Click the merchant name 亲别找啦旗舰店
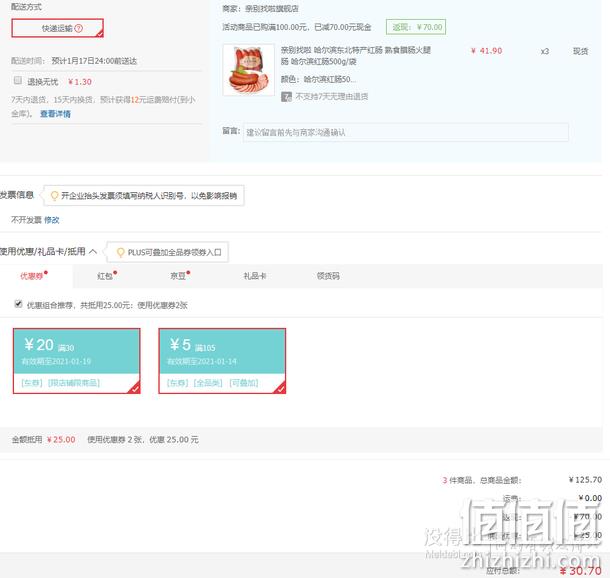The image size is (610, 578). [272, 9]
